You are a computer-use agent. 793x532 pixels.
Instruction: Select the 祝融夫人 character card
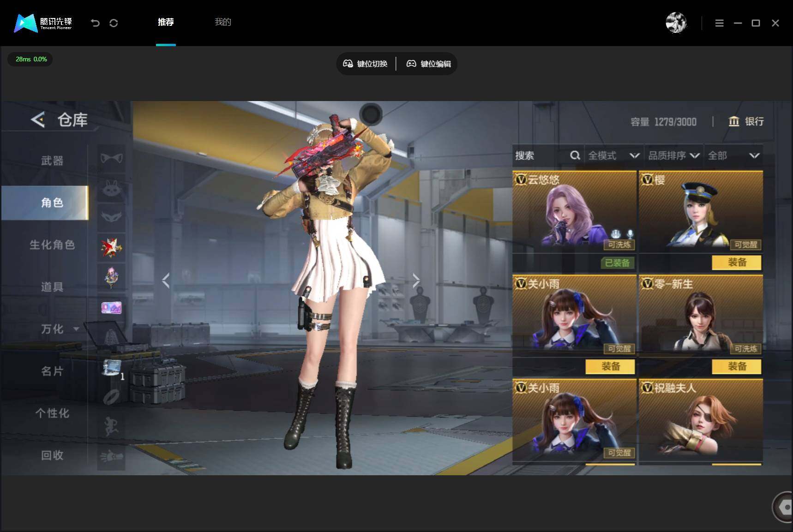point(701,421)
